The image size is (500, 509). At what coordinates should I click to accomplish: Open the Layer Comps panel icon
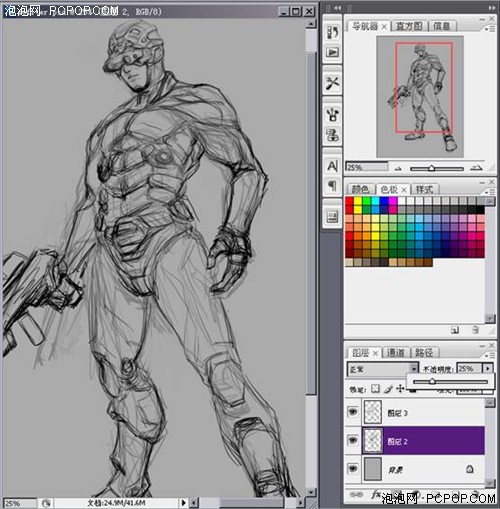tap(332, 217)
